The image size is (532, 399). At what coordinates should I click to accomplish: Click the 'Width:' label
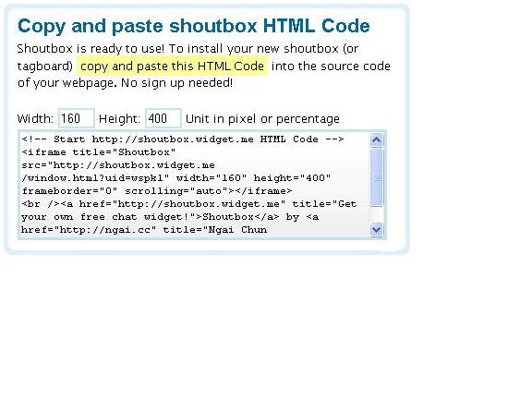tap(35, 119)
